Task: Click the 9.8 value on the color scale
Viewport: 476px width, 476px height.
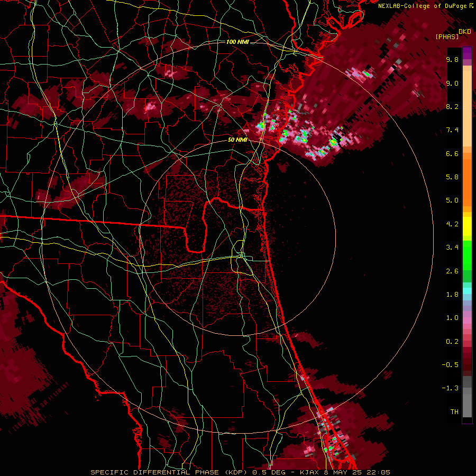Action: (x=452, y=59)
